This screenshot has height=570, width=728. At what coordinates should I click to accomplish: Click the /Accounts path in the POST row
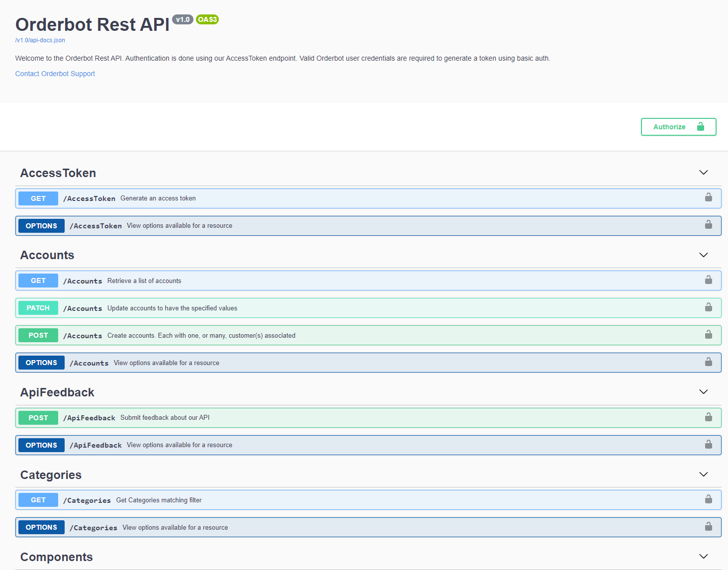[83, 336]
